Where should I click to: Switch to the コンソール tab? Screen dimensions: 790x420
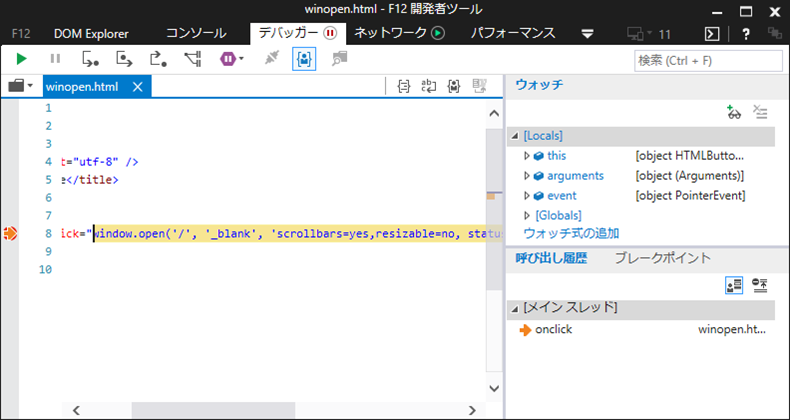pos(198,33)
